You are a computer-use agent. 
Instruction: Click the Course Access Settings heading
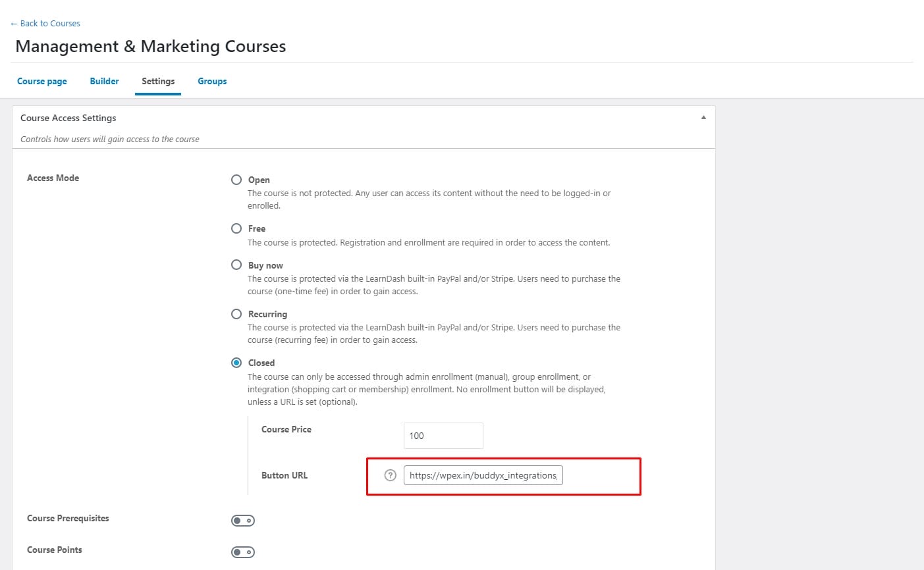[x=68, y=118]
